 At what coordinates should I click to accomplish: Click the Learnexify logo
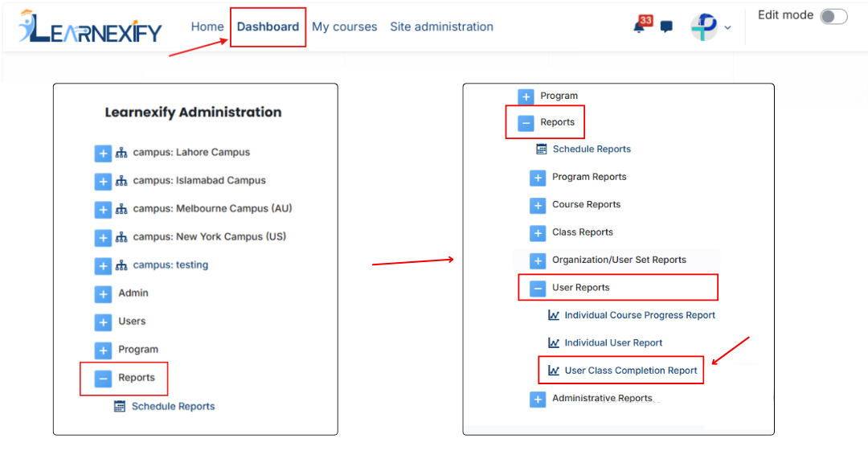click(90, 27)
